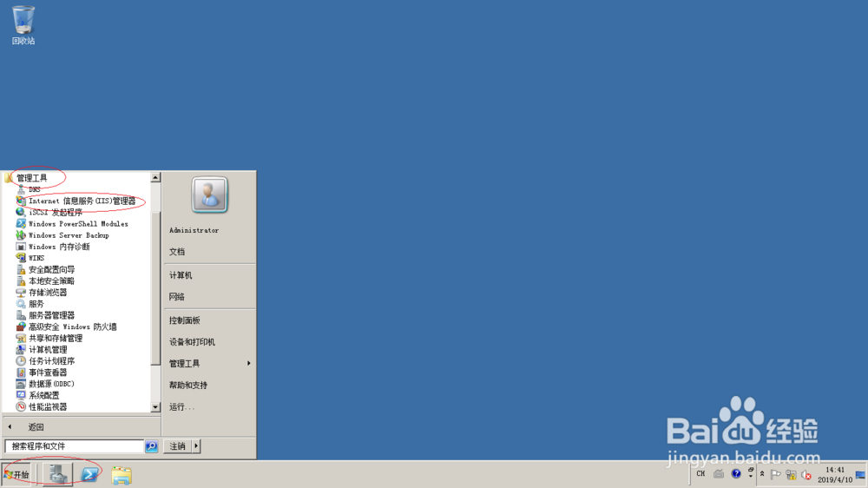Open 性能监视器 from the list
The image size is (868, 488).
click(x=42, y=407)
